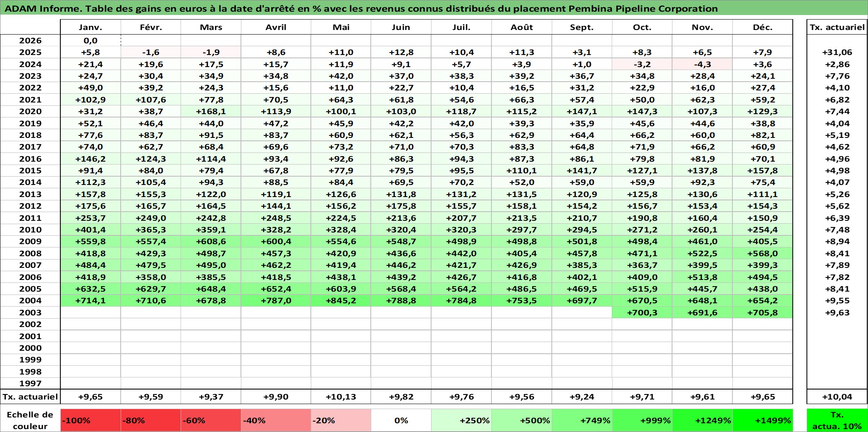
Task: Click the +9,65 Janv. actuarial rate
Action: point(91,397)
